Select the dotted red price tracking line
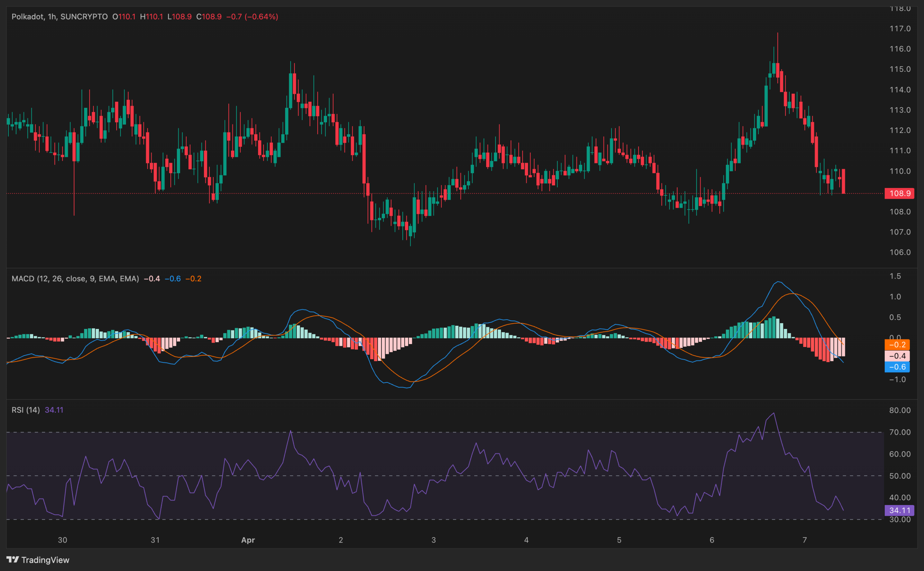 click(x=567, y=193)
